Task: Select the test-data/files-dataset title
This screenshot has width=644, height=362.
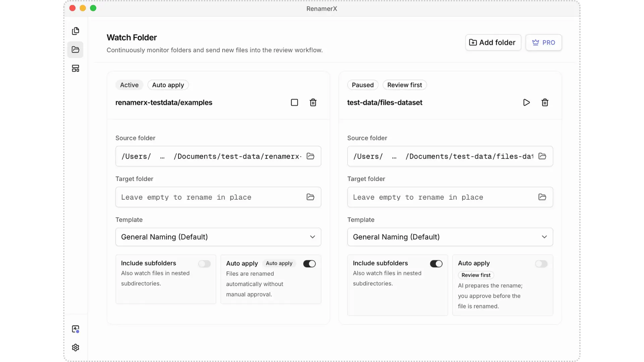Action: (x=385, y=103)
